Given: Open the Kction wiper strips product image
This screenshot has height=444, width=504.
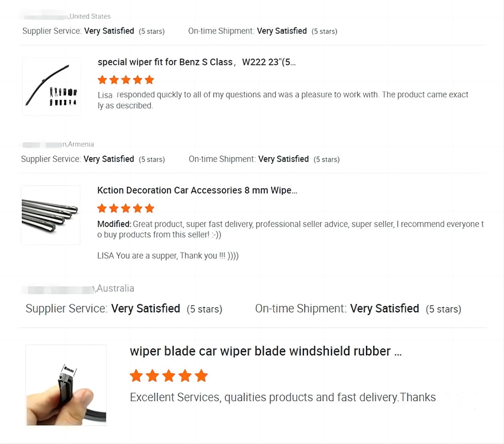Looking at the screenshot, I should click(x=50, y=215).
